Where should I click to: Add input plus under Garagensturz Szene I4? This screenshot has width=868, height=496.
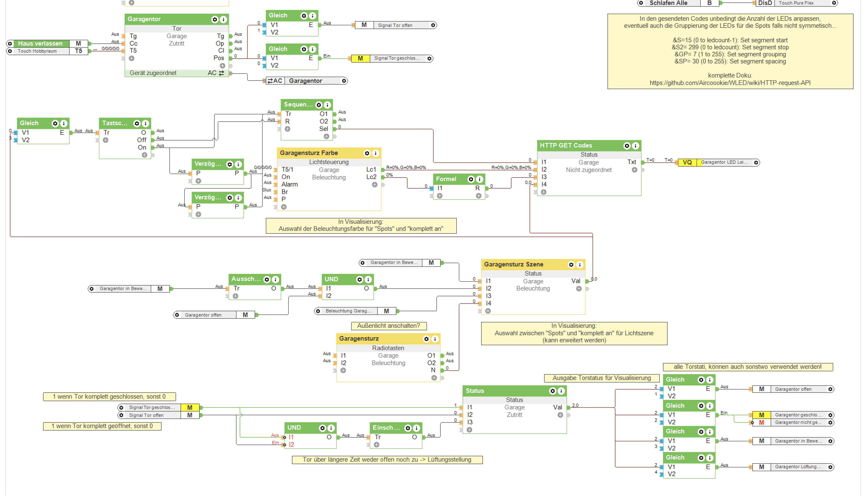(488, 311)
